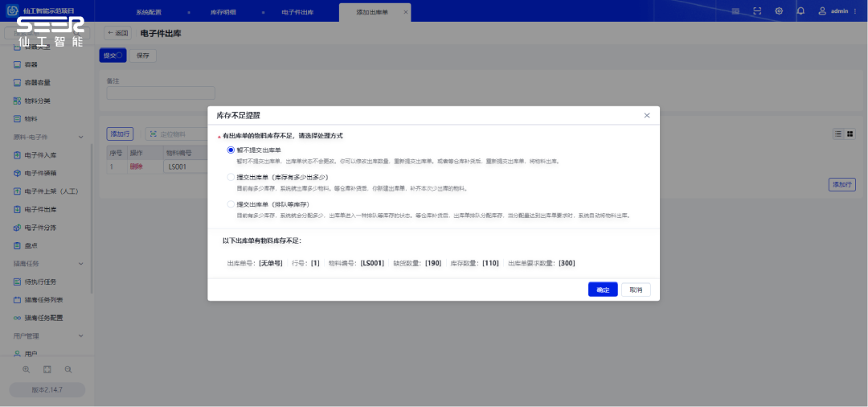The width and height of the screenshot is (868, 407).
Task: Collapse the 猎鹰任务 sidebar group
Action: 80,264
